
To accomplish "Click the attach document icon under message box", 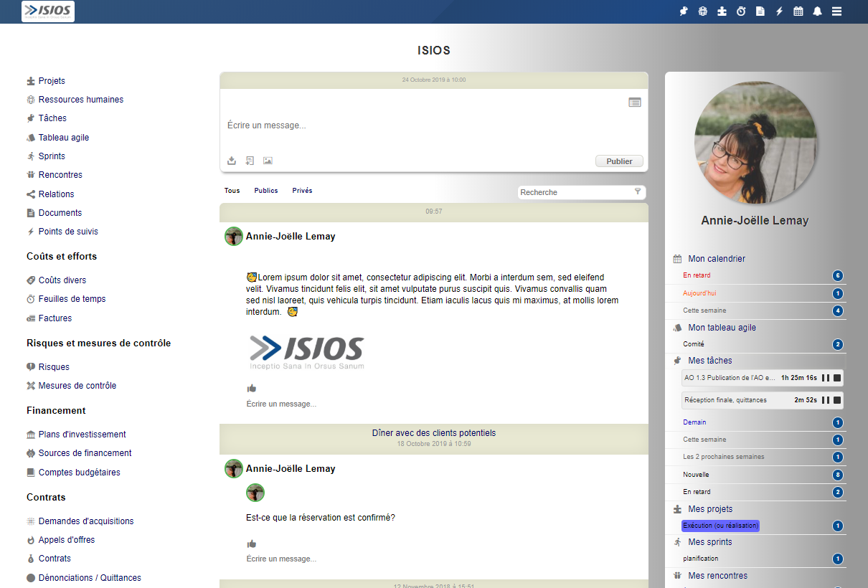I will click(250, 161).
